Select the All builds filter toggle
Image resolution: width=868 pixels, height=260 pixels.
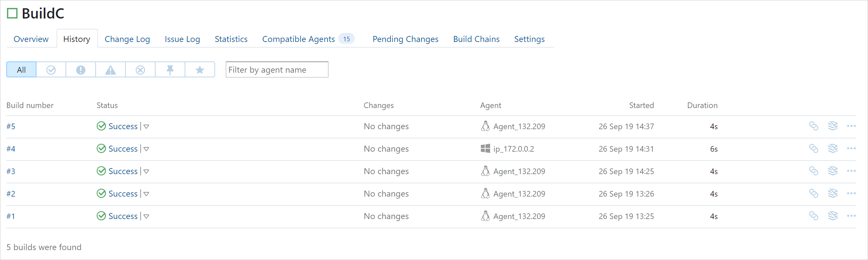pos(21,70)
